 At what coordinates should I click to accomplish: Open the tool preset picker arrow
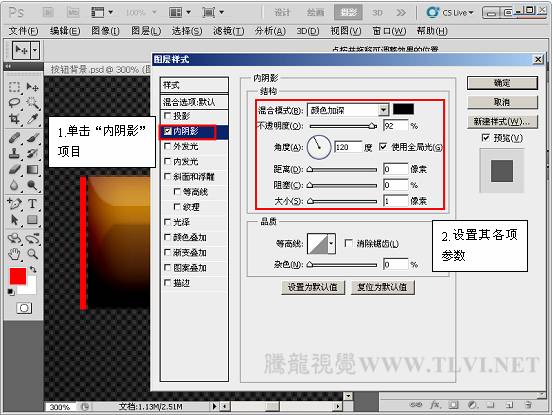(35, 50)
